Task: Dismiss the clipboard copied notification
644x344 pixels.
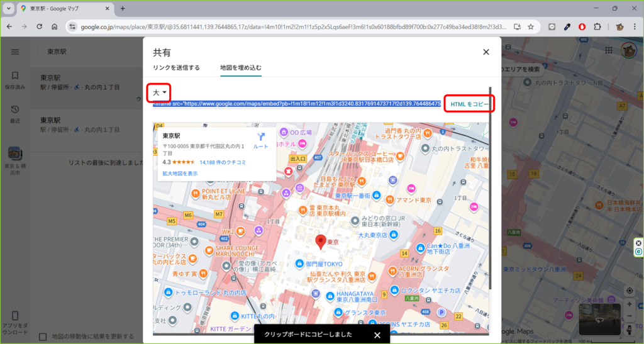Action: [x=377, y=335]
